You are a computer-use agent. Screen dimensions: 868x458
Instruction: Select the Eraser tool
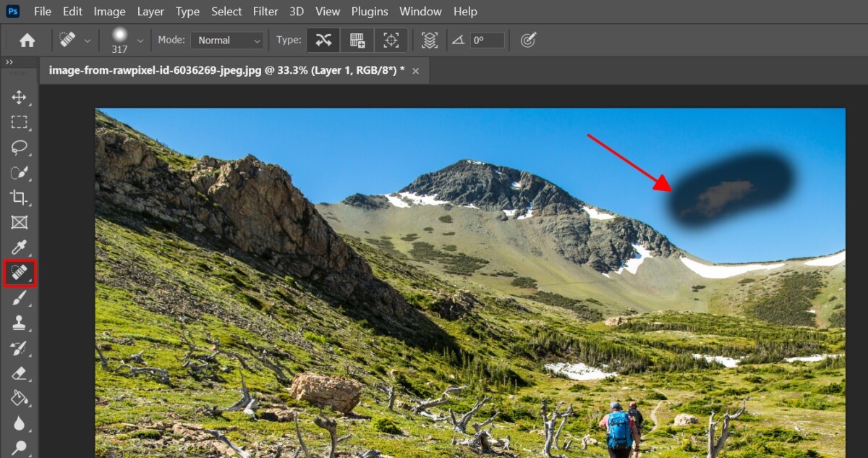(x=19, y=373)
